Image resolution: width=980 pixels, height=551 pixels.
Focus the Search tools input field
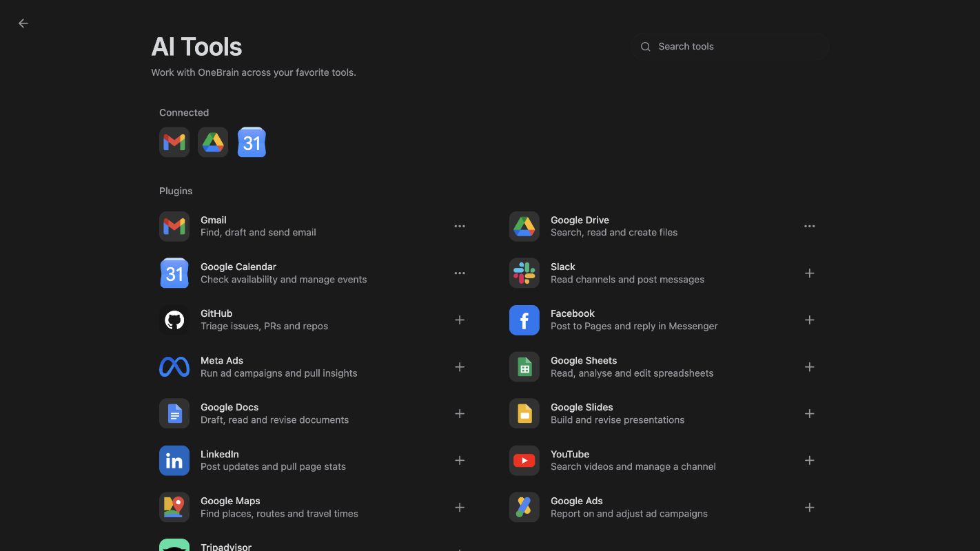click(729, 47)
